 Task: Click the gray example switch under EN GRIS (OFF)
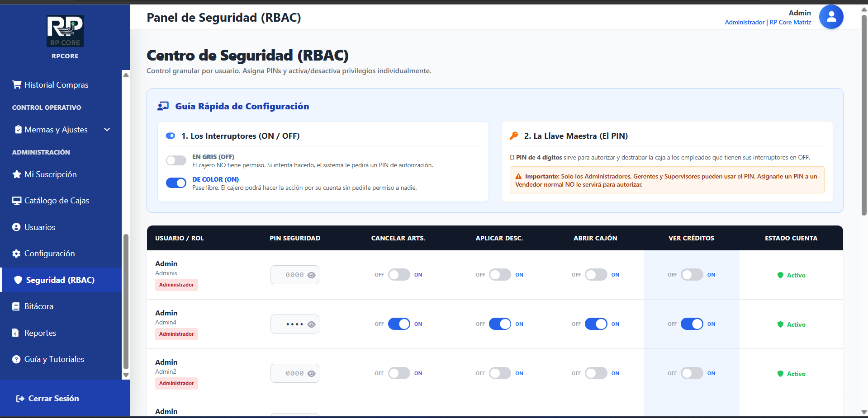tap(176, 160)
